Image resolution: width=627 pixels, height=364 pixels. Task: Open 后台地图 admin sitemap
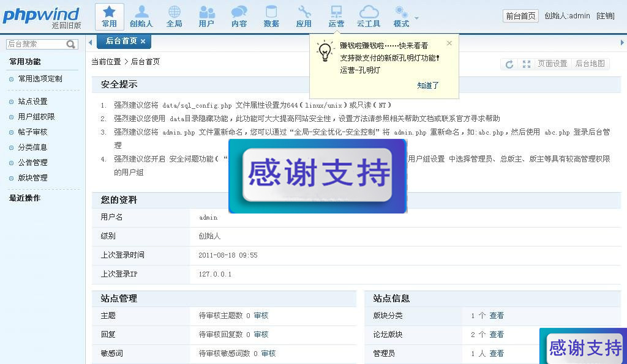coord(590,64)
